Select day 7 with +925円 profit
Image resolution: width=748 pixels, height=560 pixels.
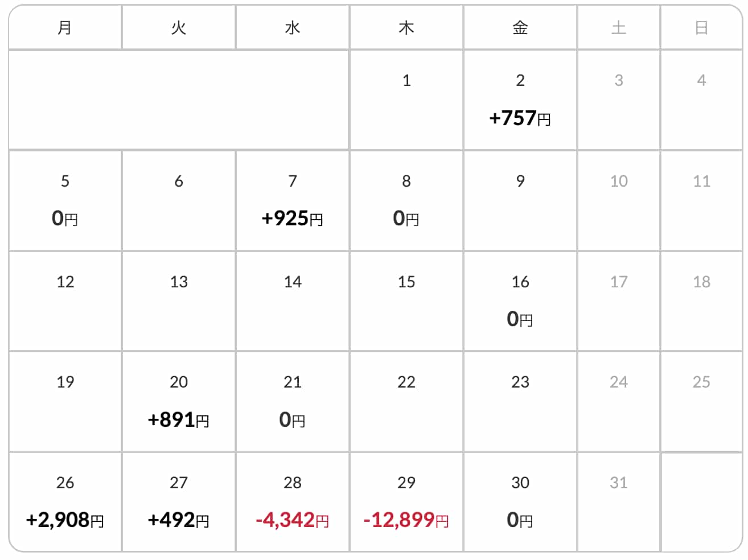(292, 201)
